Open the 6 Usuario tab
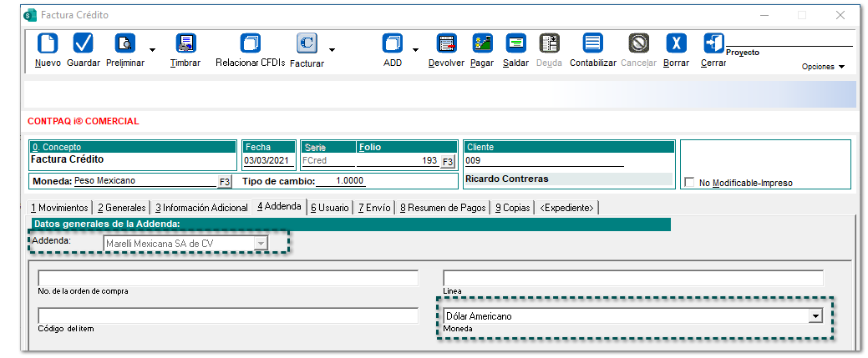 click(x=330, y=208)
